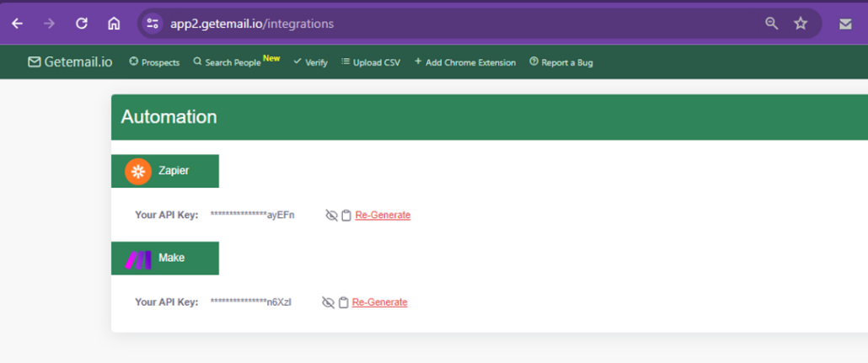
Task: Open site information icon in address bar
Action: click(x=153, y=24)
